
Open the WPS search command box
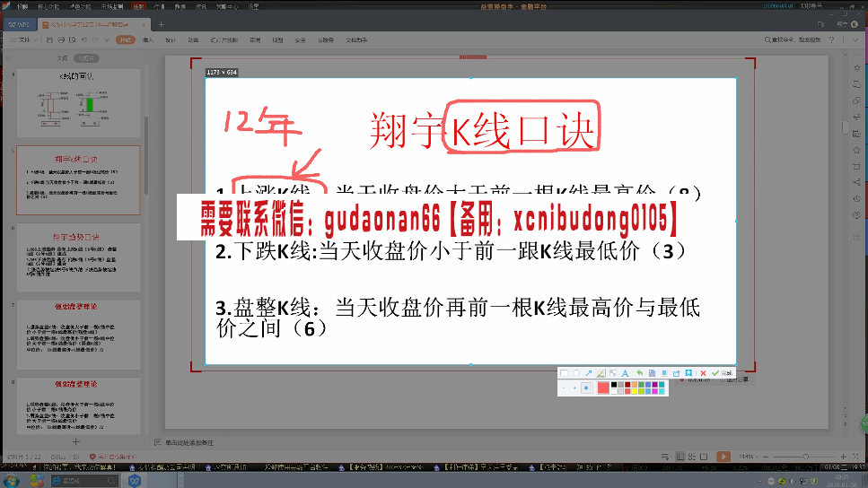[793, 39]
